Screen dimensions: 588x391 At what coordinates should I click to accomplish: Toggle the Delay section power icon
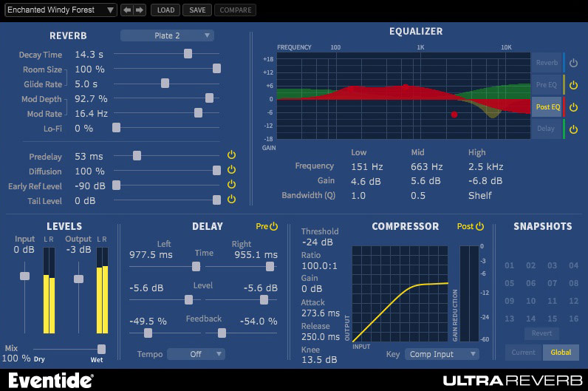click(573, 129)
